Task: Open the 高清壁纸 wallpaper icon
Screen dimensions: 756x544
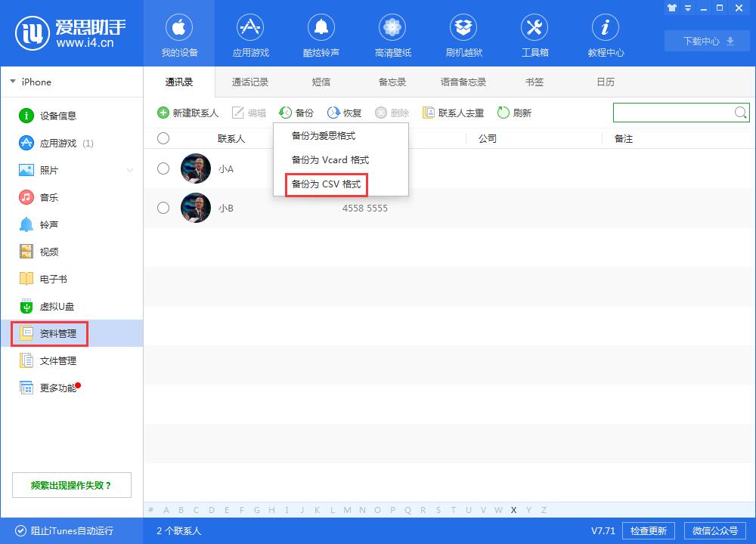Action: coord(392,27)
